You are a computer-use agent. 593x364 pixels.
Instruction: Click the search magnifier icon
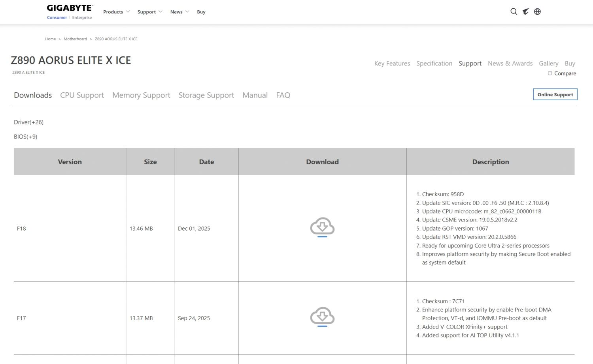point(514,11)
